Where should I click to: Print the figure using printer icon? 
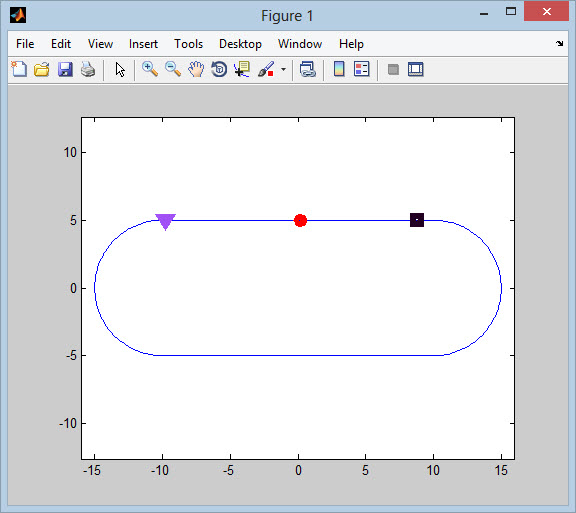point(88,69)
